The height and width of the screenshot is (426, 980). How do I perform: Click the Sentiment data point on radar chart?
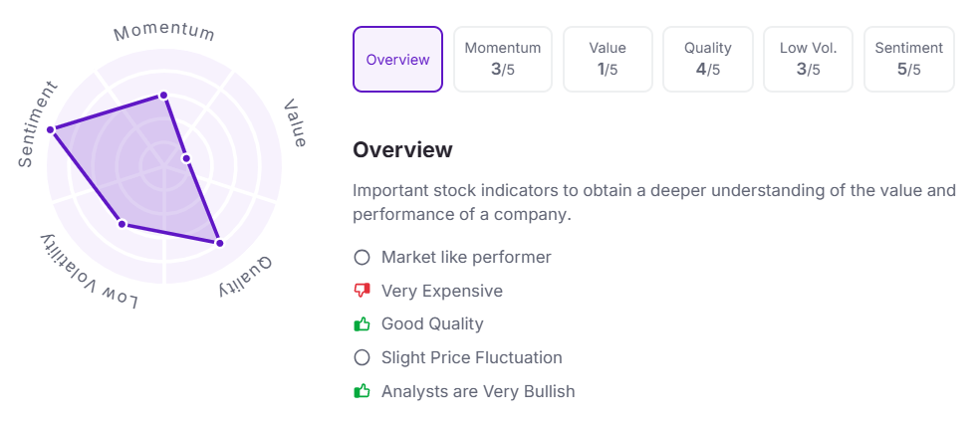tap(52, 129)
